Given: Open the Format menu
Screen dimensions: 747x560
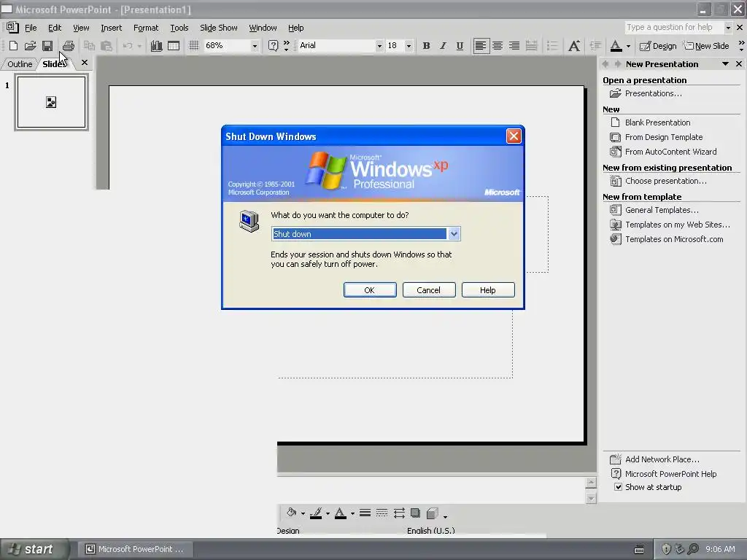Looking at the screenshot, I should click(146, 28).
